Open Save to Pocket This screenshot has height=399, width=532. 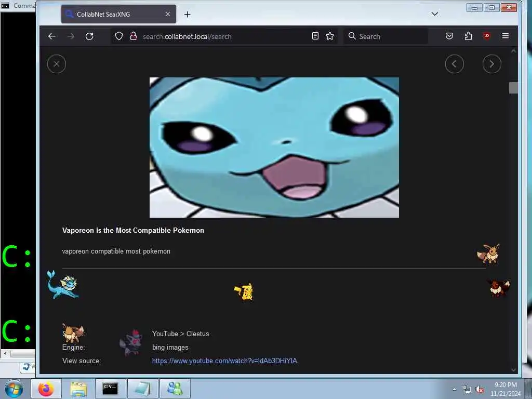click(449, 36)
